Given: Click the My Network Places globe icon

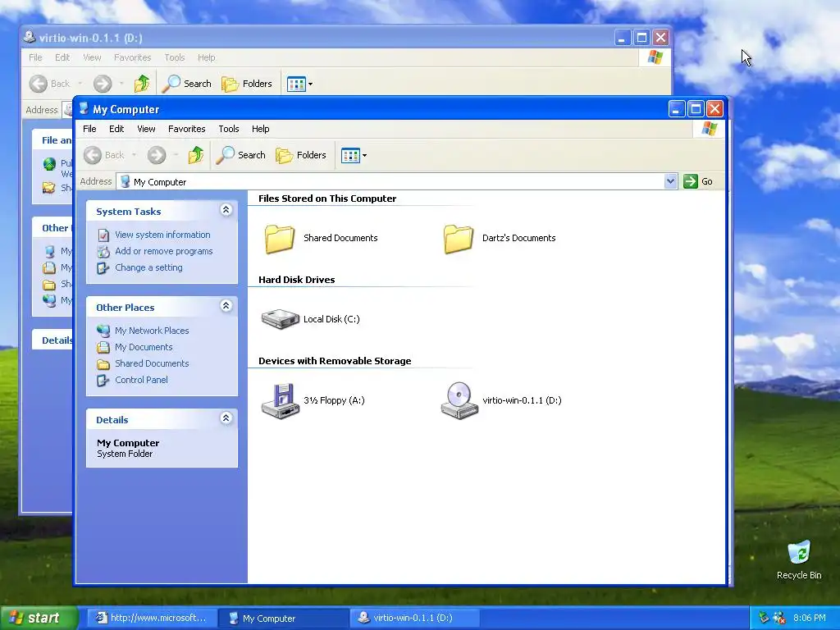Looking at the screenshot, I should [x=103, y=331].
